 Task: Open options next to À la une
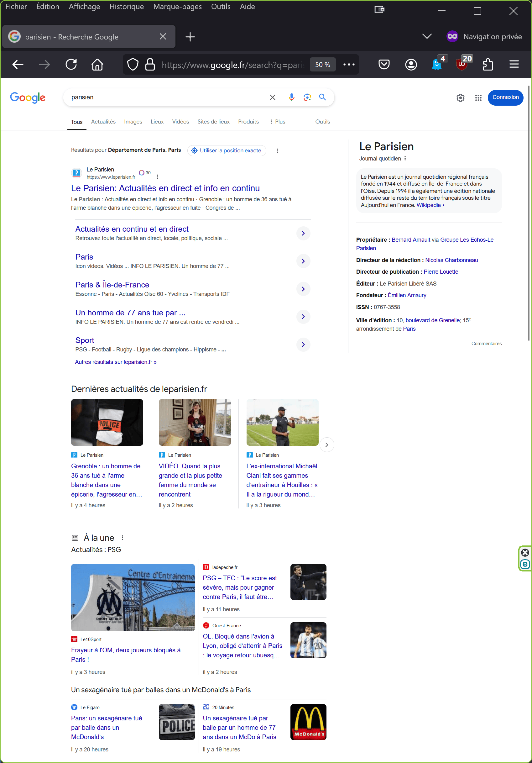(x=123, y=538)
